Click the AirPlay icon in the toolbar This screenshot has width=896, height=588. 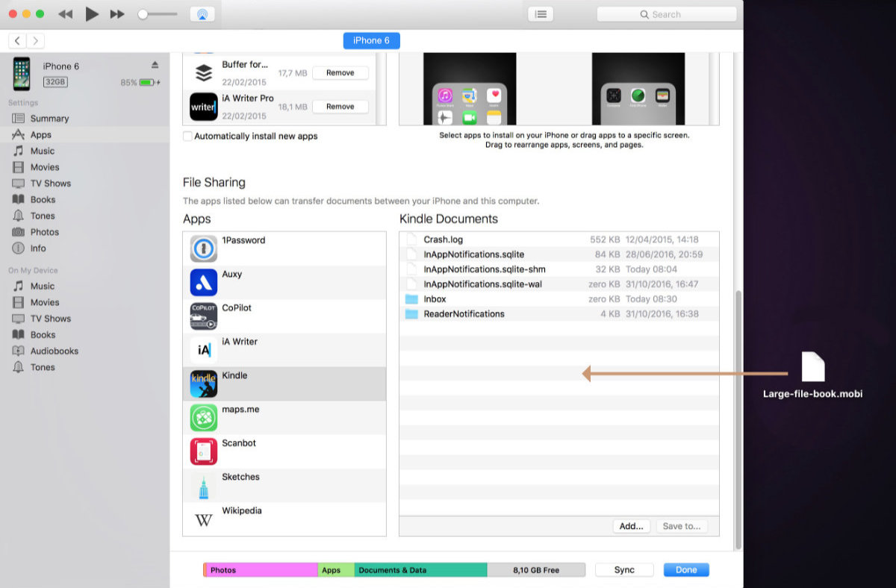[202, 13]
